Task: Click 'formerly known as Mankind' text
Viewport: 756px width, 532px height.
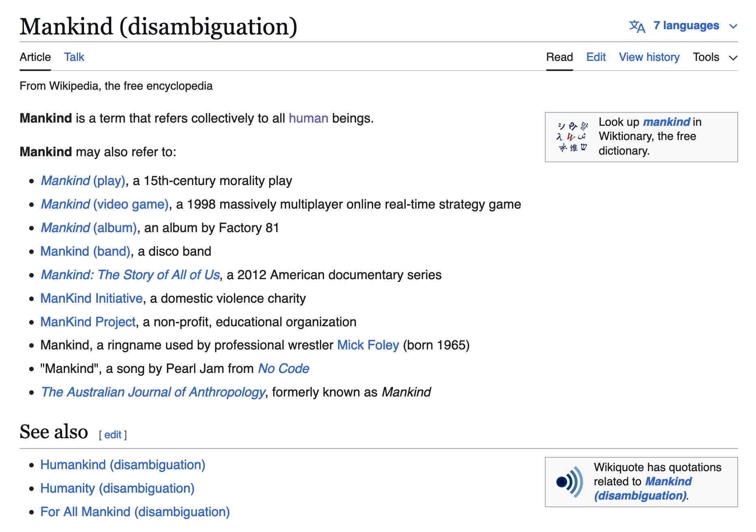Action: click(351, 392)
